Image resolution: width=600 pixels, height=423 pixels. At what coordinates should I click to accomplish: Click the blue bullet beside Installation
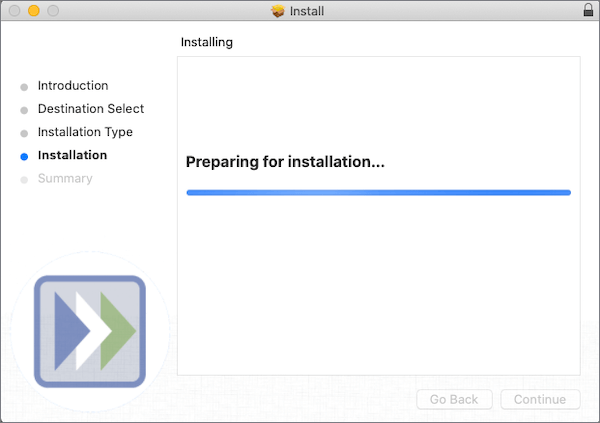coord(24,157)
